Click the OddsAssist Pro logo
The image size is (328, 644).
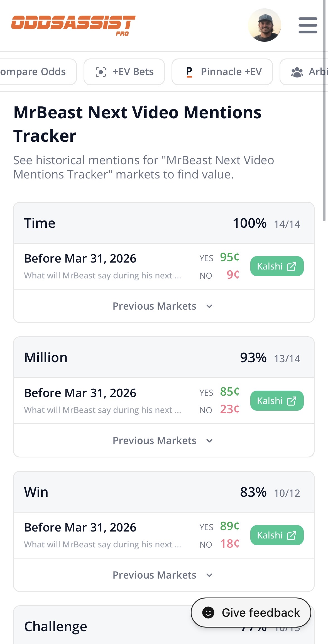point(73,25)
